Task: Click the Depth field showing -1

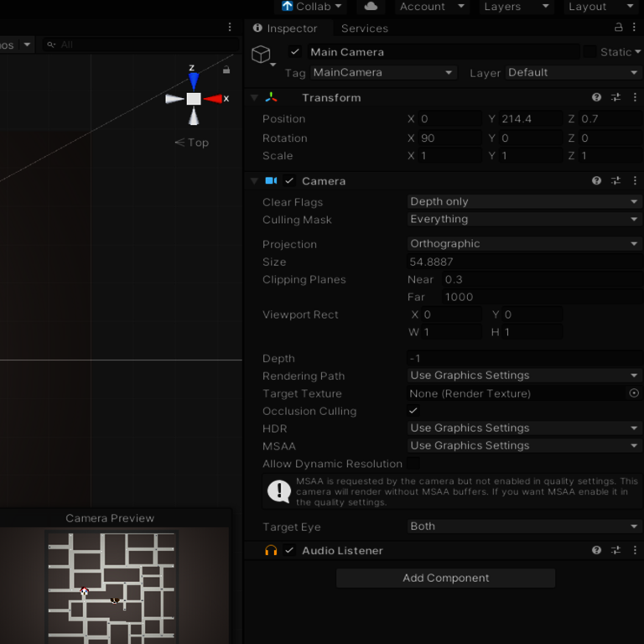Action: click(523, 359)
